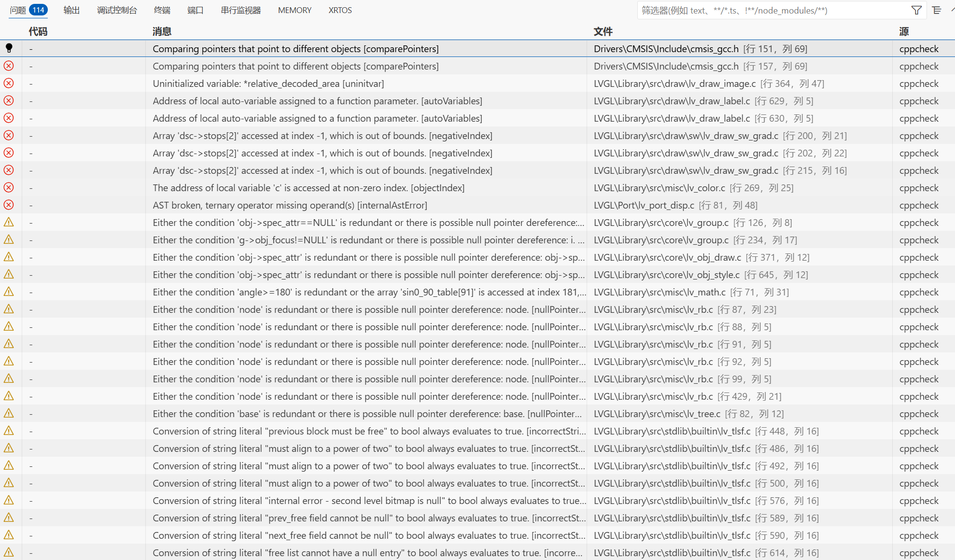Click warning icon on lv_tlsf.c line 590 row

pyautogui.click(x=9, y=535)
